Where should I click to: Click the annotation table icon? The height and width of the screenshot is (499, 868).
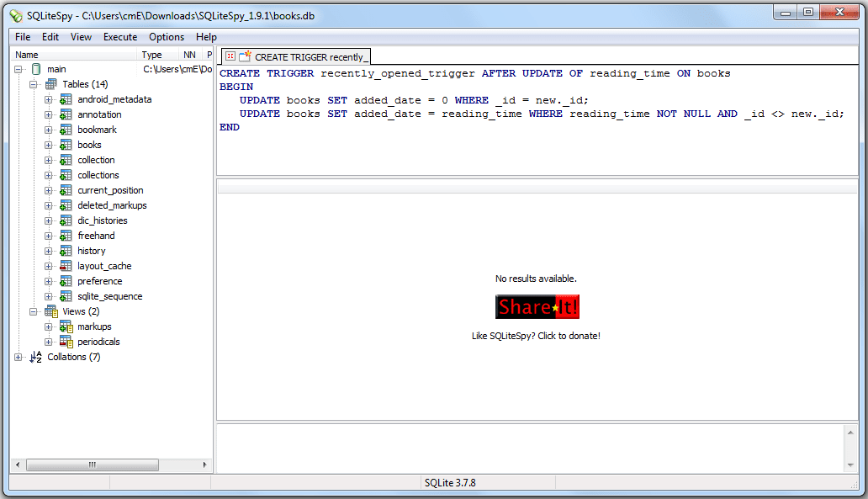coord(66,114)
